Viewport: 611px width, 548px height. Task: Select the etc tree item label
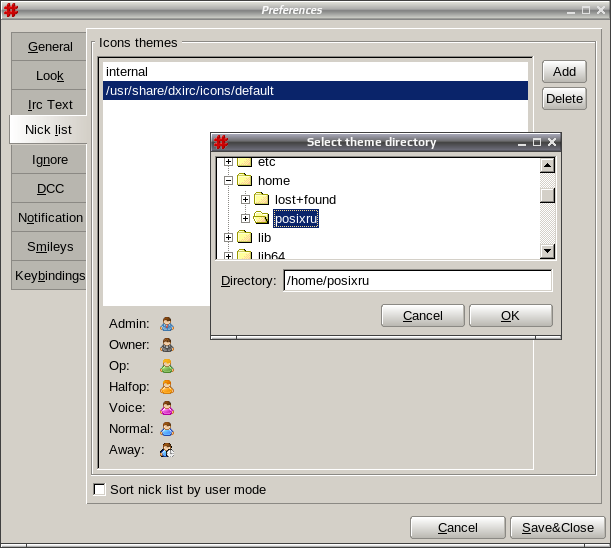pos(267,162)
